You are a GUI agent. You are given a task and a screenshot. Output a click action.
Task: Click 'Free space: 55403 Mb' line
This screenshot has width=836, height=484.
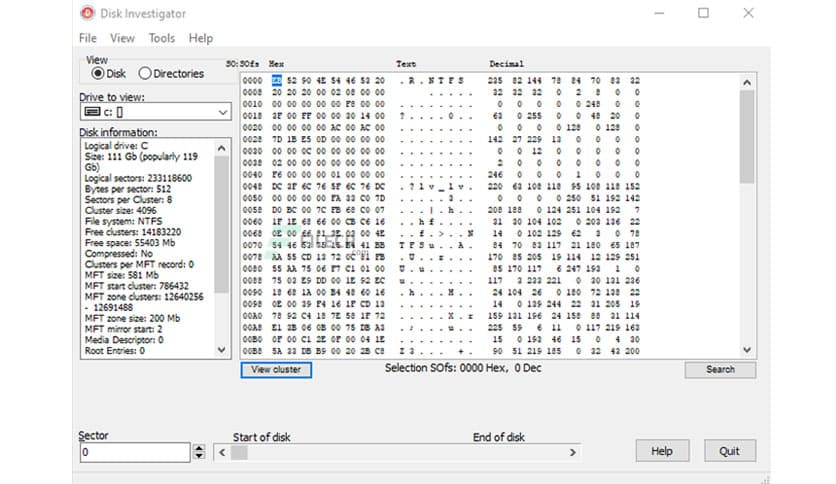pos(130,243)
